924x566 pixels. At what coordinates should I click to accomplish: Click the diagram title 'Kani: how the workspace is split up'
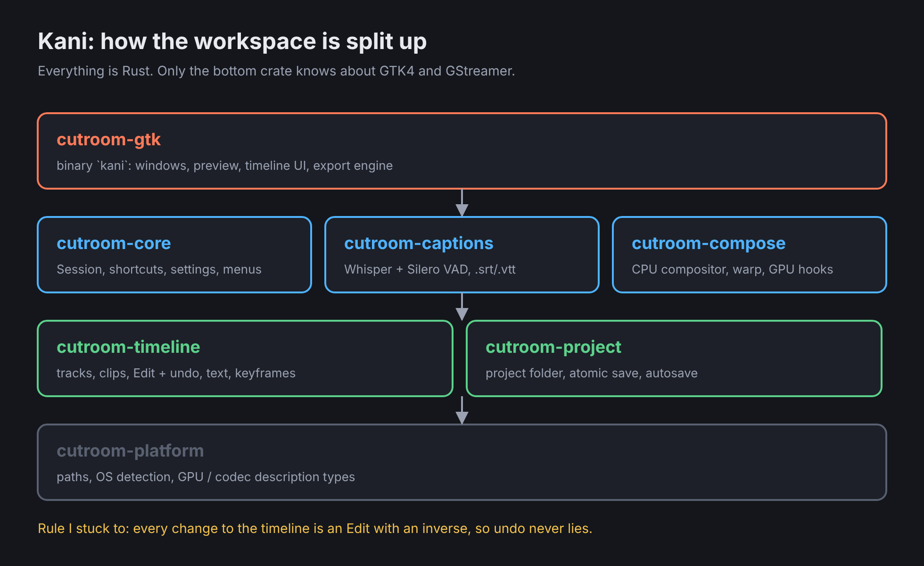coord(232,42)
